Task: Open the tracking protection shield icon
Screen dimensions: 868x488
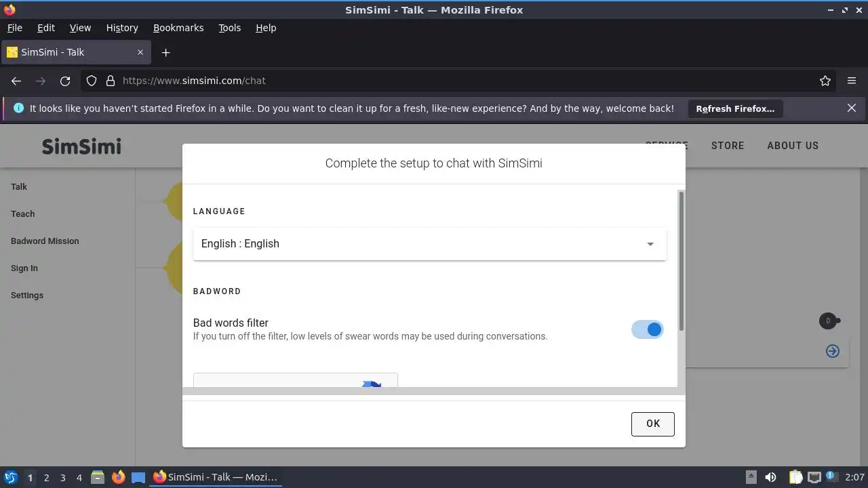Action: 92,81
